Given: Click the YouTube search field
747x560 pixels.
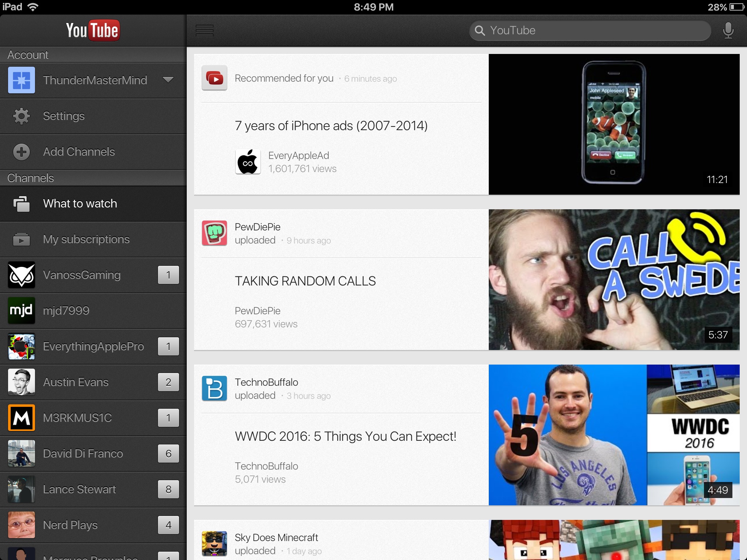Looking at the screenshot, I should (590, 31).
